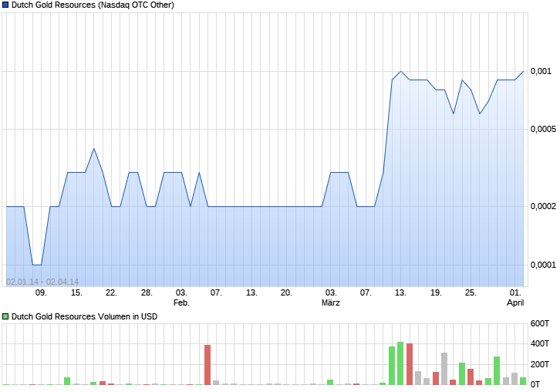Click the tall gray volume bar after March 19

point(444,369)
